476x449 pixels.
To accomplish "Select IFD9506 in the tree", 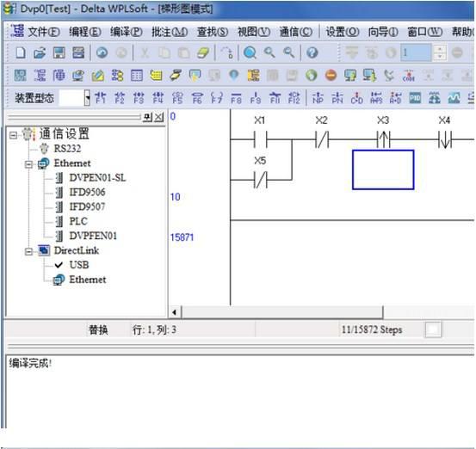I will (87, 192).
